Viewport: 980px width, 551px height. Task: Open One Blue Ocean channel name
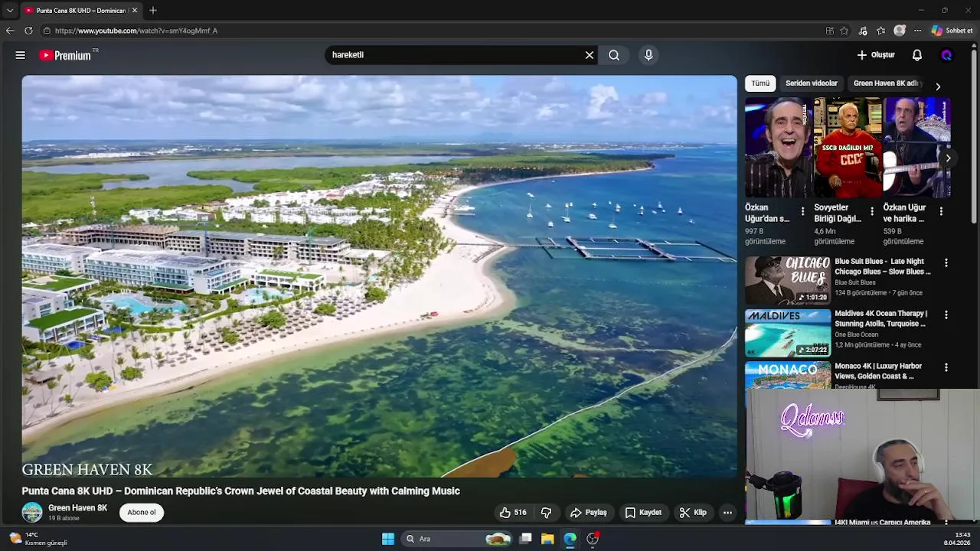[x=857, y=334]
